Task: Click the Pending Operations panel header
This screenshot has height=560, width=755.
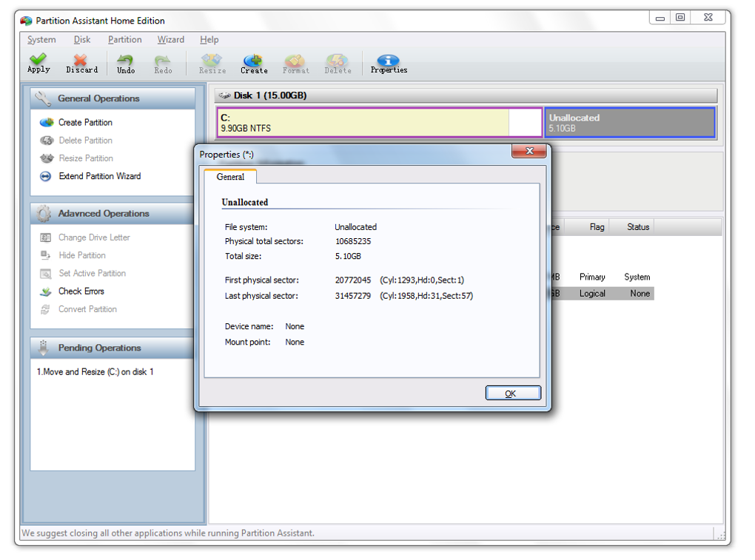Action: [113, 348]
